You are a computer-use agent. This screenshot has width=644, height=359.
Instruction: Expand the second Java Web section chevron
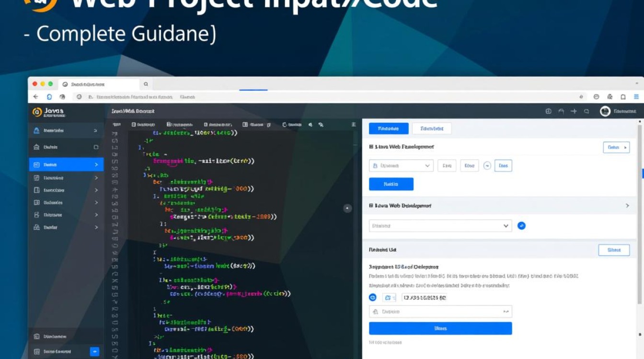[x=627, y=205]
